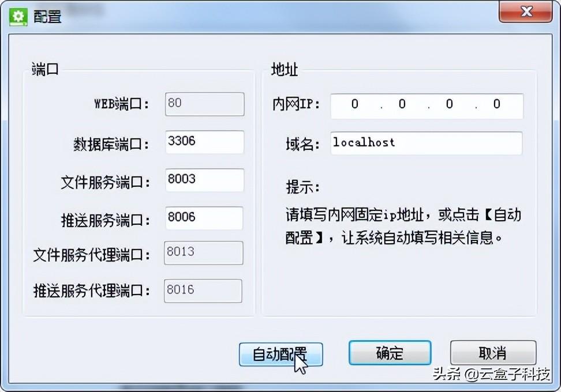
Task: Select the 文件服务代理端口 field 8013
Action: point(204,253)
